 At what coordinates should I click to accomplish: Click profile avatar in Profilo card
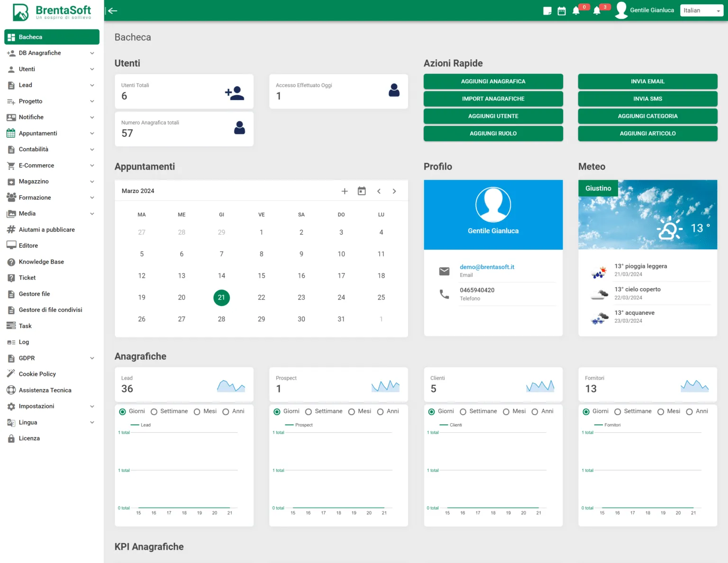pyautogui.click(x=493, y=205)
